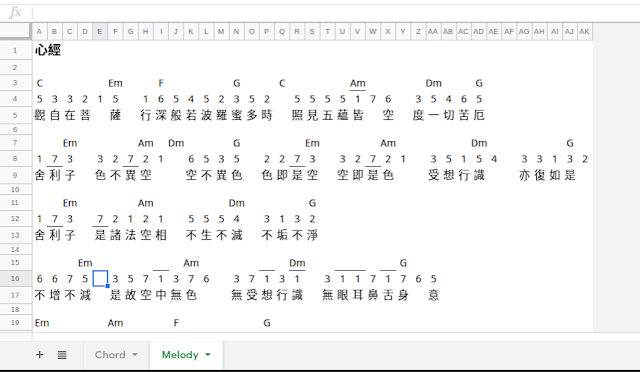640x372 pixels.
Task: Select column M header
Action: 221,31
